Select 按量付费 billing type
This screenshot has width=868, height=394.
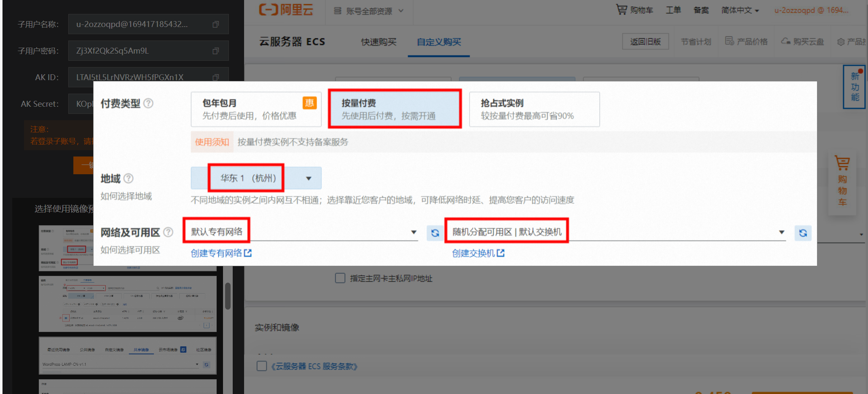[395, 109]
